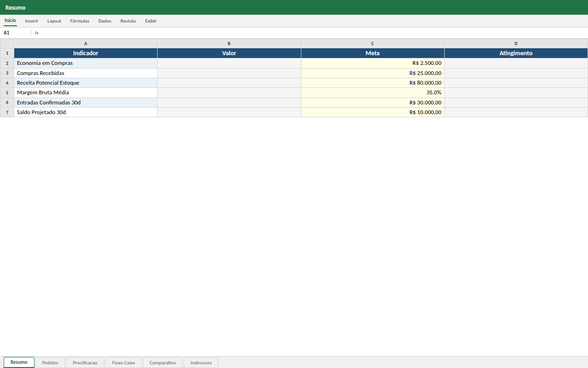
Task: Open the Fluxo Caixa sheet tab
Action: (x=124, y=362)
